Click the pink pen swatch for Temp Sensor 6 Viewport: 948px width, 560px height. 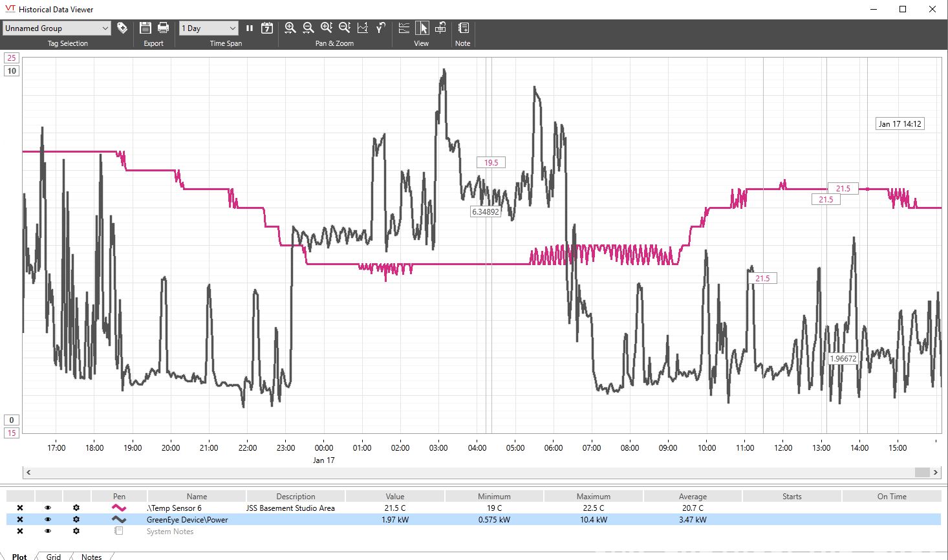point(119,508)
